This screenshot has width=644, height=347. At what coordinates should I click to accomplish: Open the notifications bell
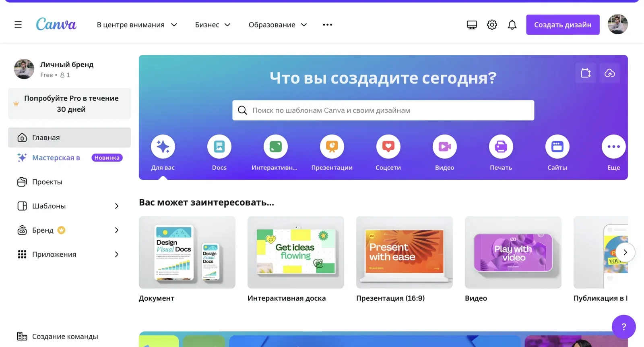512,25
